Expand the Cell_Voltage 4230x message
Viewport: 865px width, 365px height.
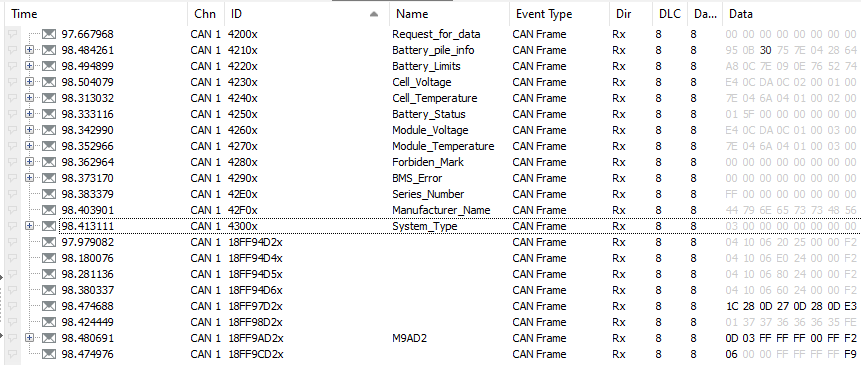pos(30,82)
